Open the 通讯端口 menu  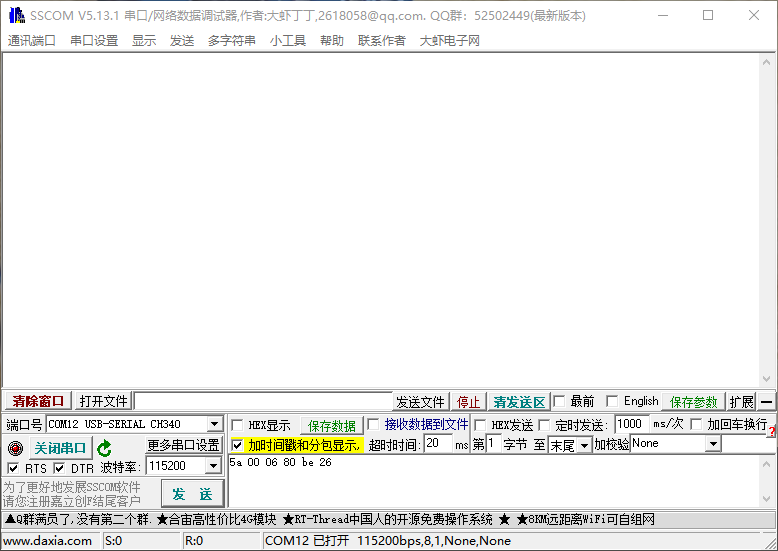click(32, 41)
